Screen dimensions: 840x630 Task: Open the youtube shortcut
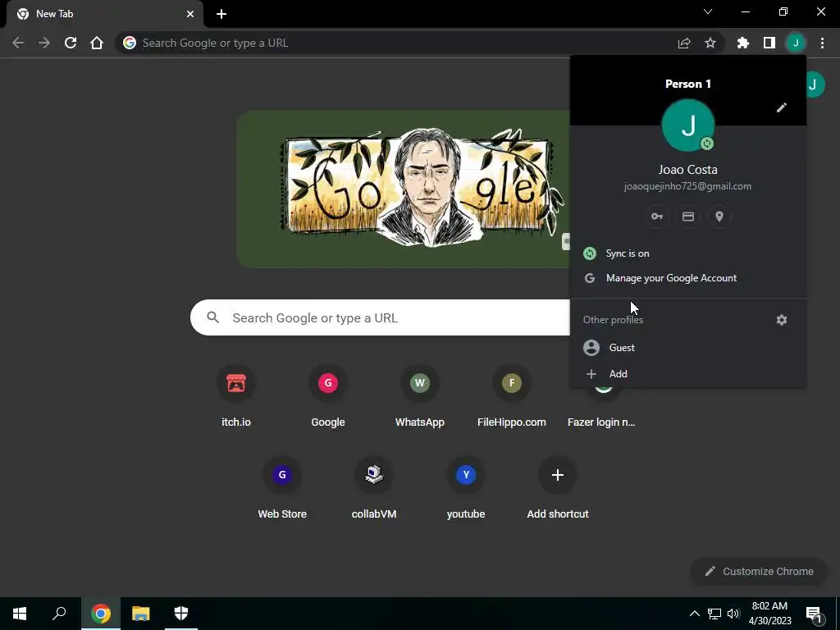click(x=466, y=490)
